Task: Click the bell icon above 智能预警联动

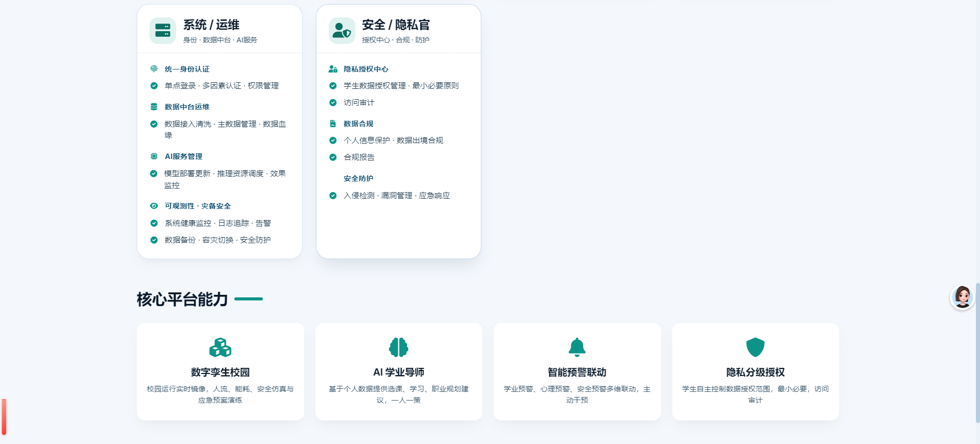Action: (577, 347)
